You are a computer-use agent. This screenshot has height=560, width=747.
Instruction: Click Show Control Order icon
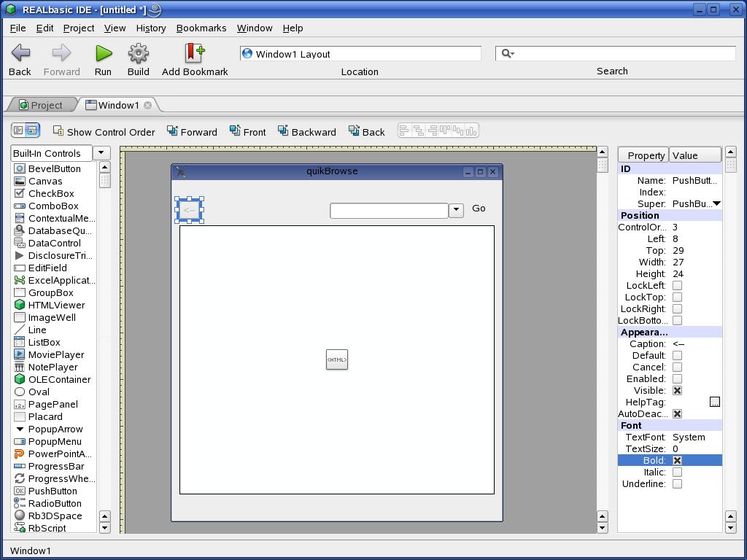58,131
